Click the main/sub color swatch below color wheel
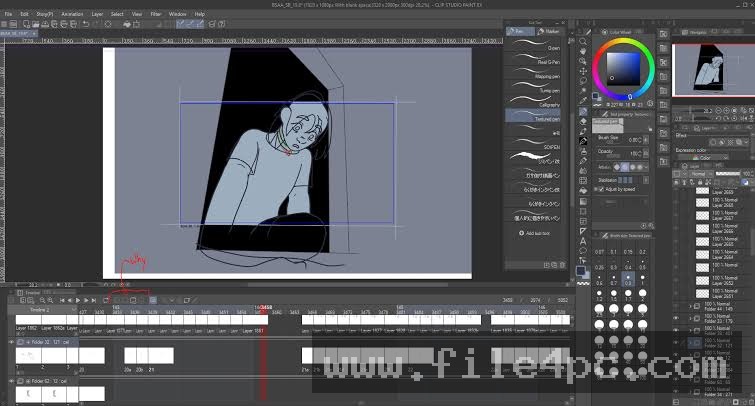 (597, 97)
